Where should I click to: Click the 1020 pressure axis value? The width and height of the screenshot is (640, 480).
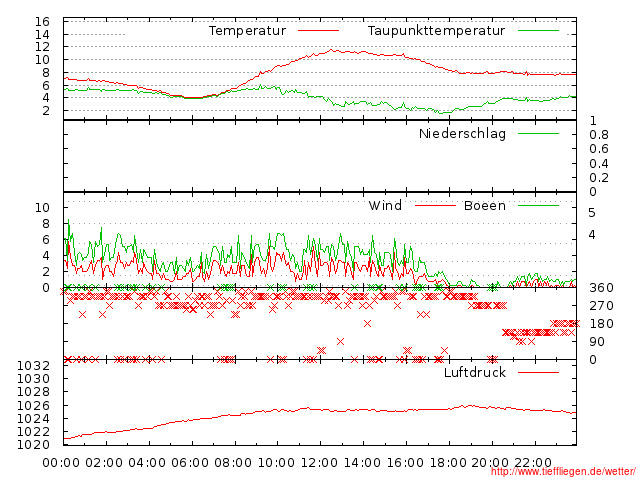[x=33, y=444]
